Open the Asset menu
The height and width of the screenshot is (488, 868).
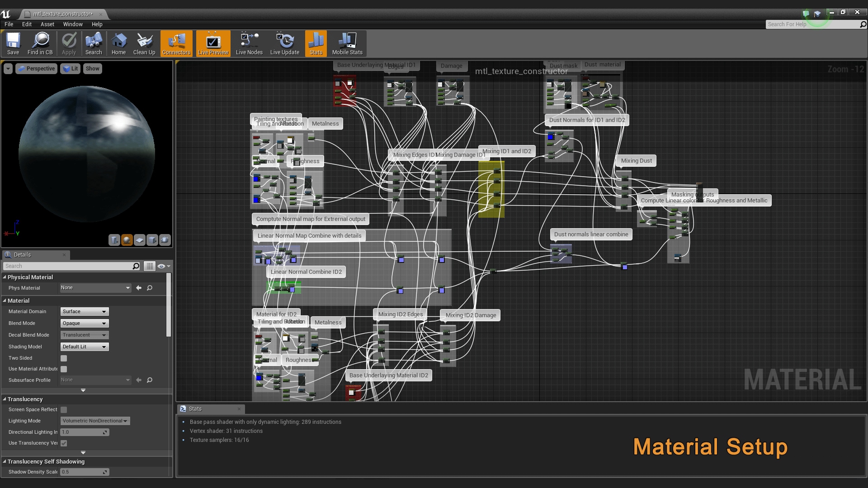click(x=47, y=24)
